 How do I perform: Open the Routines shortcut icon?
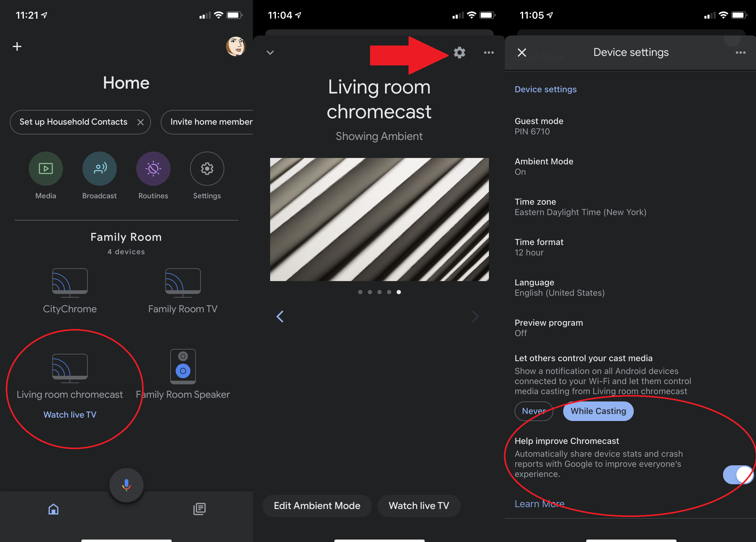click(153, 169)
